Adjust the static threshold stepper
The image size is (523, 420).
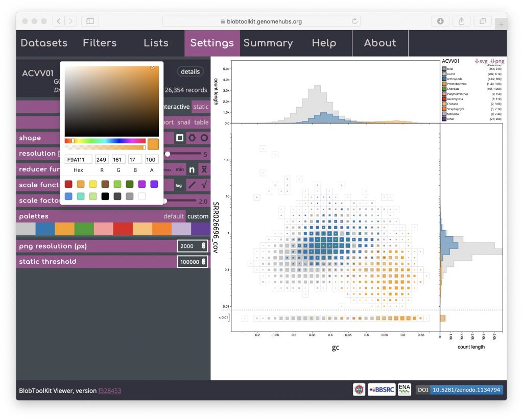204,262
